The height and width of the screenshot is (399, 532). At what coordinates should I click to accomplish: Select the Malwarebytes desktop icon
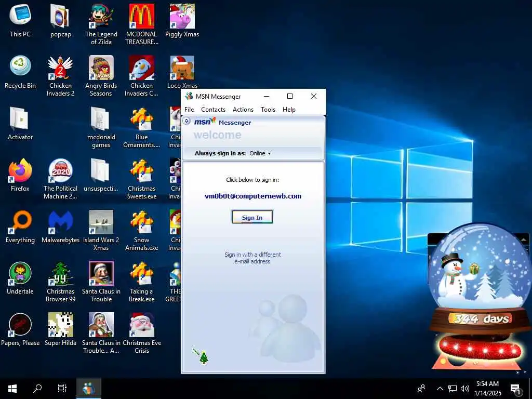click(x=60, y=227)
